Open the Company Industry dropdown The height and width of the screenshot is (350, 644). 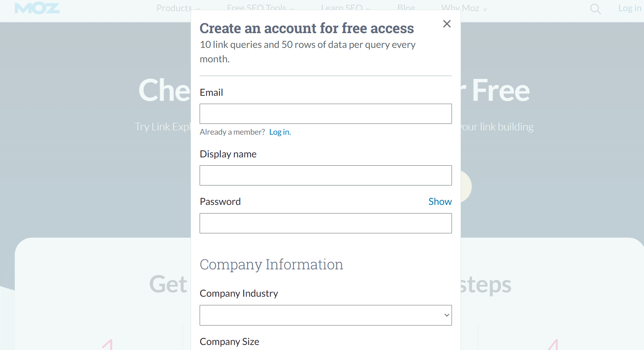(325, 315)
